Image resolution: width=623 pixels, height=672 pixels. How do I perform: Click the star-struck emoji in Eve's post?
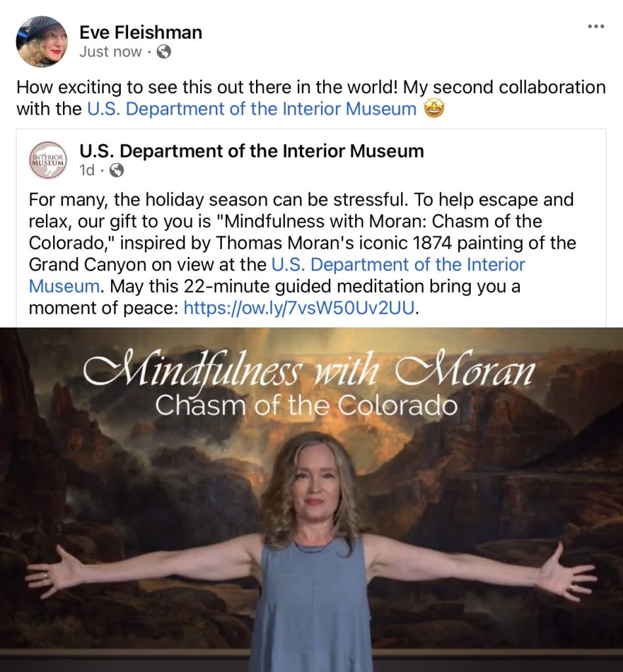[434, 108]
